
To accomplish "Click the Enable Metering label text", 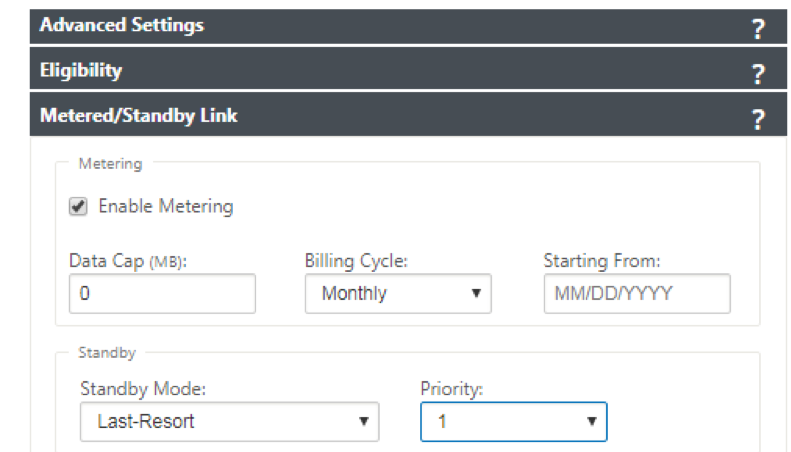I will [x=166, y=206].
